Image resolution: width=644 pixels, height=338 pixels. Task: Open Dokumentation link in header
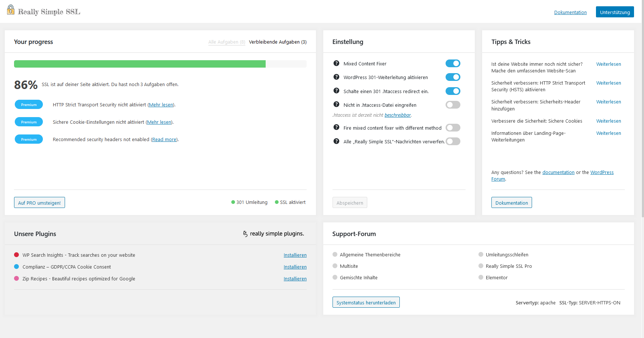(x=570, y=13)
